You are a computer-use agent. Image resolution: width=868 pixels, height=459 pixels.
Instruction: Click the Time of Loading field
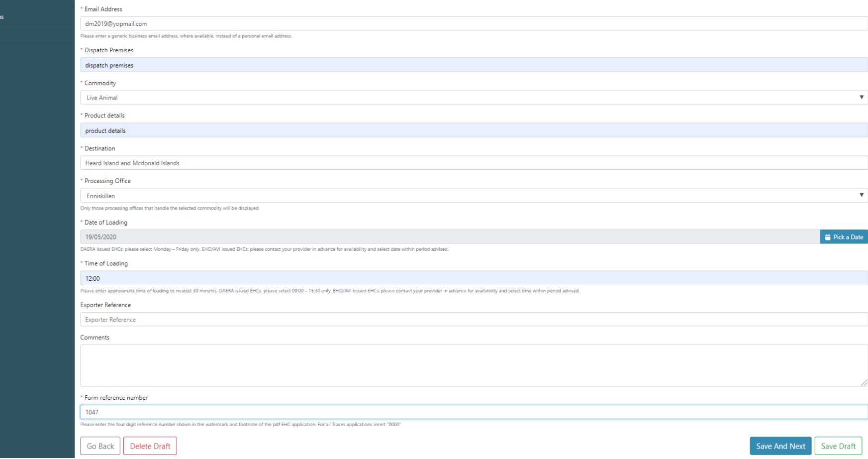click(474, 278)
